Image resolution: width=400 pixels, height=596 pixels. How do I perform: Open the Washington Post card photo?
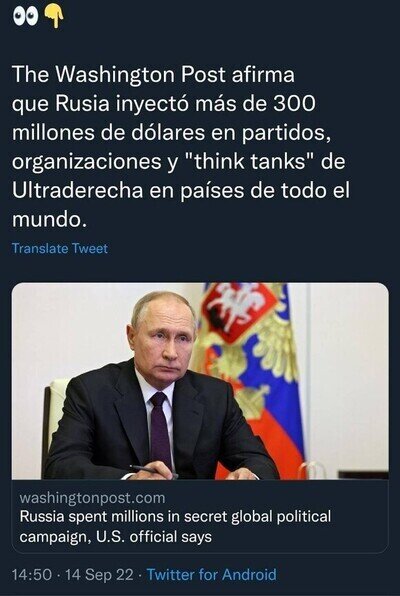coord(200,380)
